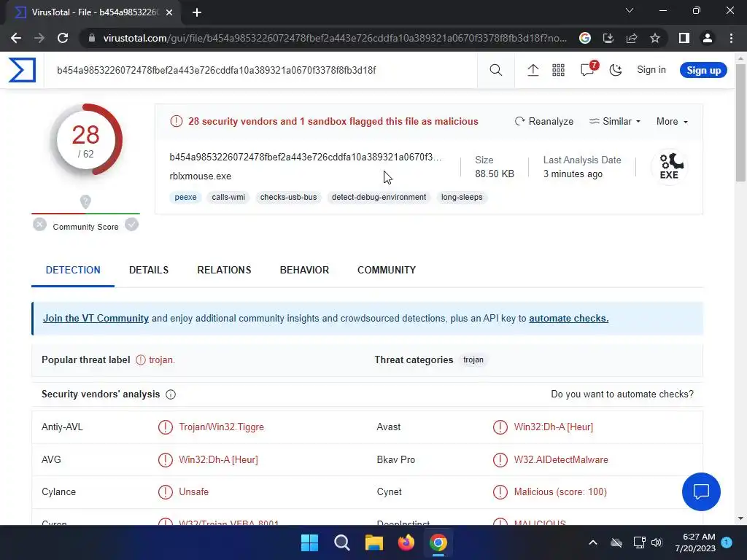Viewport: 747px width, 560px height.
Task: Click the Avast detection alert icon
Action: click(x=500, y=427)
